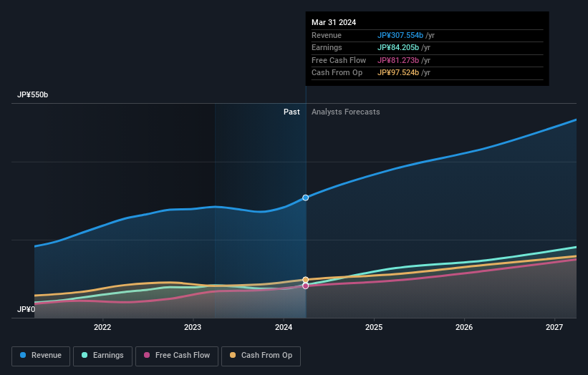Click the 2026 x-axis label
The width and height of the screenshot is (588, 375).
464,328
